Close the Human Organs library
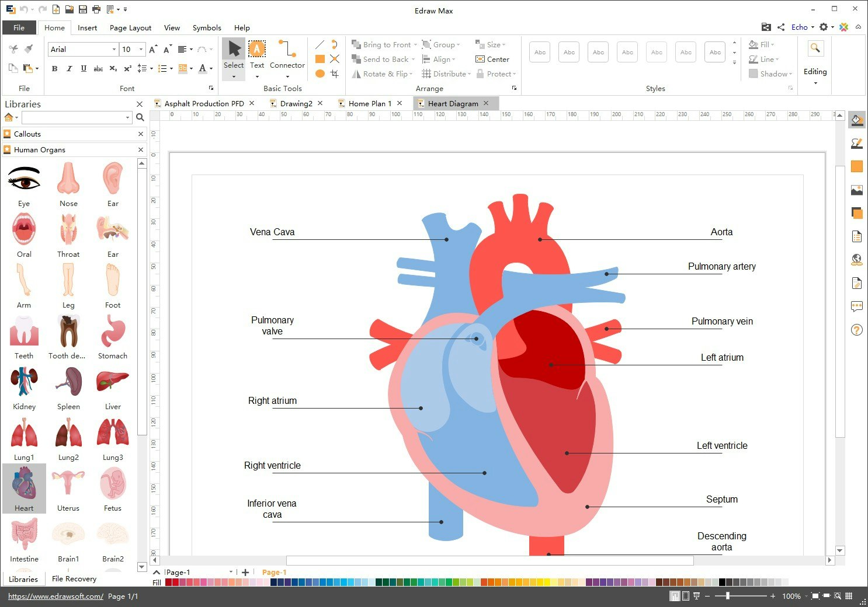Viewport: 868px width, 607px height. 141,150
